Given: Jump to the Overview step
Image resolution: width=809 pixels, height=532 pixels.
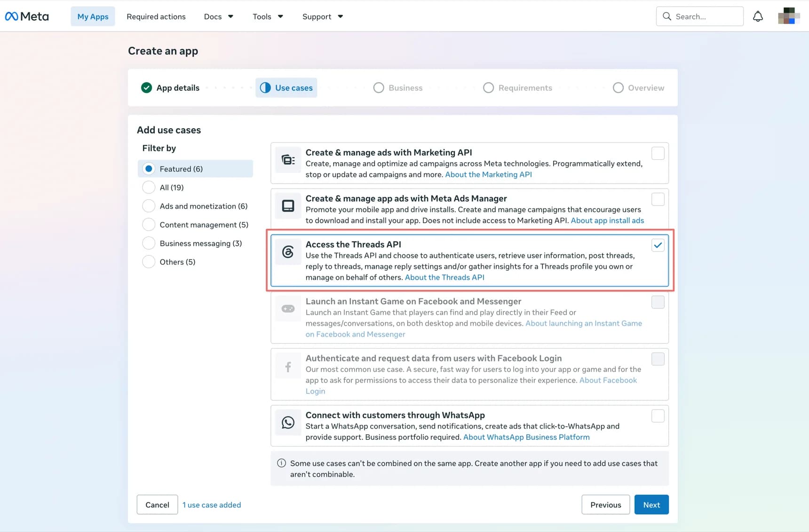Looking at the screenshot, I should (x=639, y=88).
